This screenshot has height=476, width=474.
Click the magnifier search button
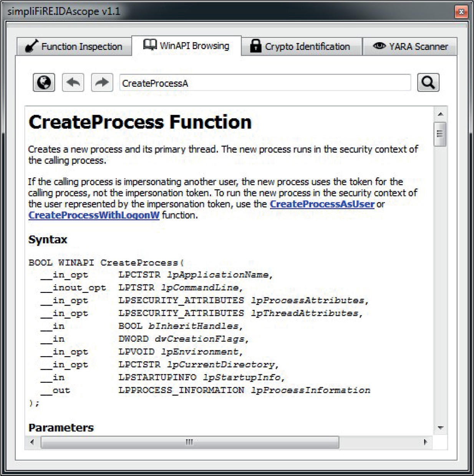coord(428,83)
